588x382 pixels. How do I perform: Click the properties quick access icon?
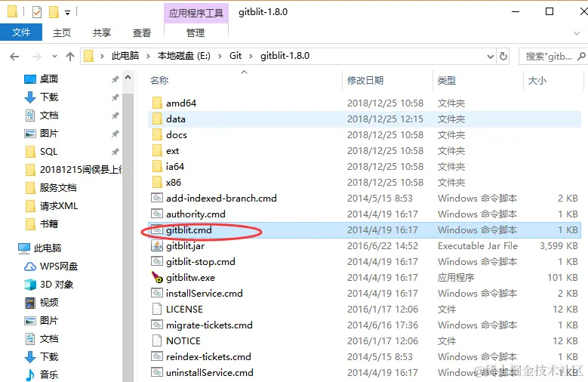tap(37, 12)
